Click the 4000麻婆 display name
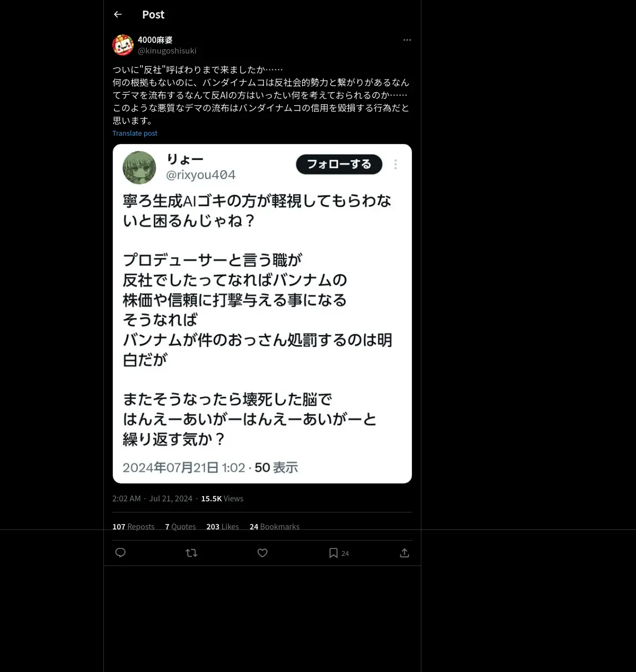The width and height of the screenshot is (636, 672). 155,40
